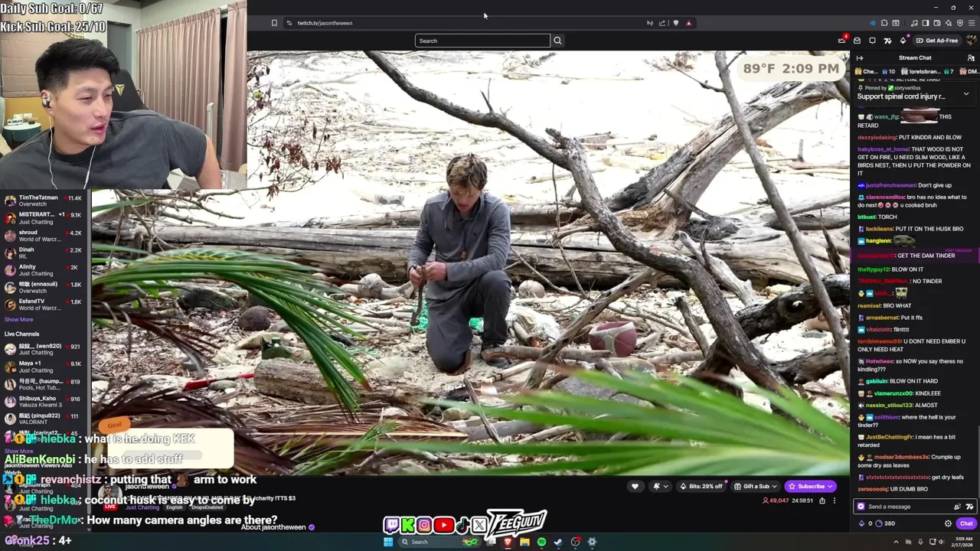The image size is (980, 551).
Task: Toggle the browser sidebar panel icon
Action: coord(925,23)
